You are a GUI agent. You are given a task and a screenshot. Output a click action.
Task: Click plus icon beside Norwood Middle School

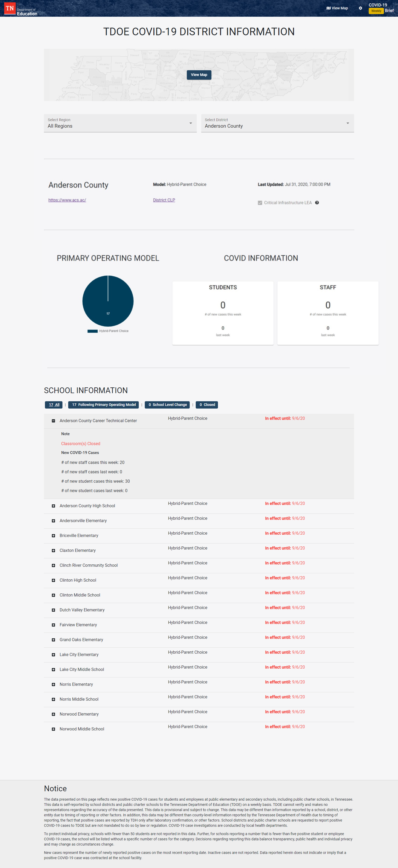click(x=53, y=729)
